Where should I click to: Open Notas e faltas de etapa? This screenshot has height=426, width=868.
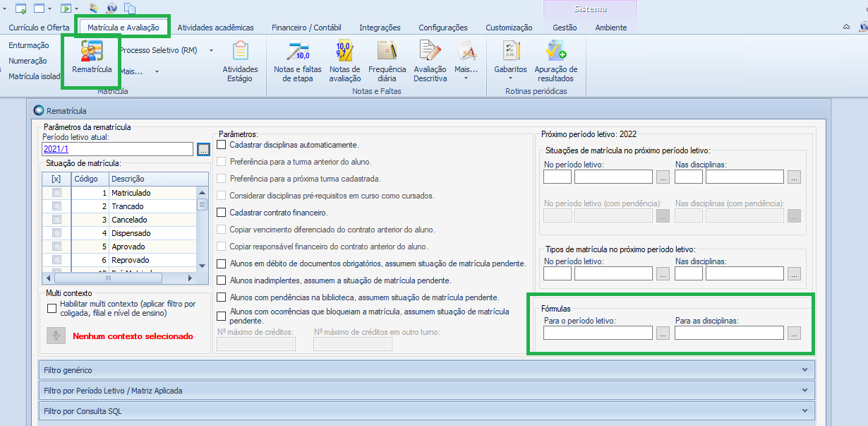coord(298,61)
